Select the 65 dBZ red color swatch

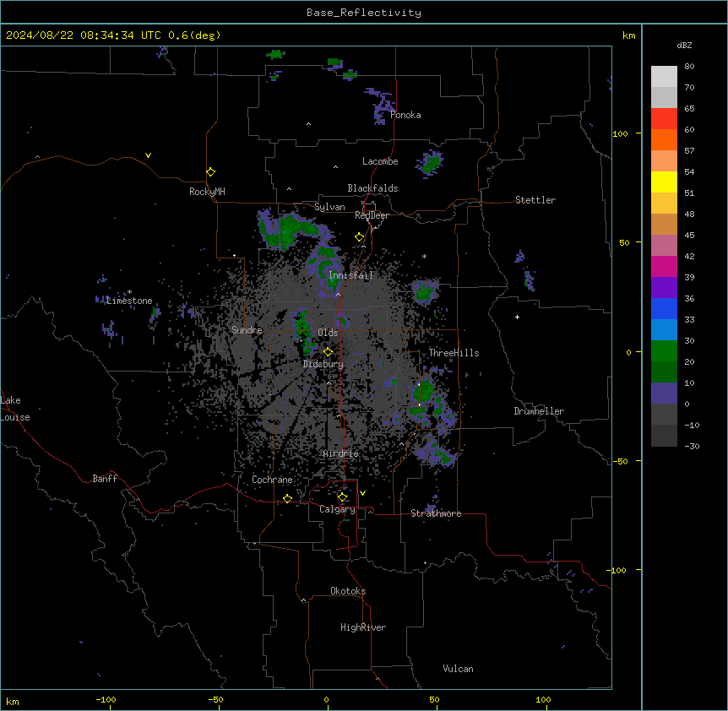click(664, 118)
